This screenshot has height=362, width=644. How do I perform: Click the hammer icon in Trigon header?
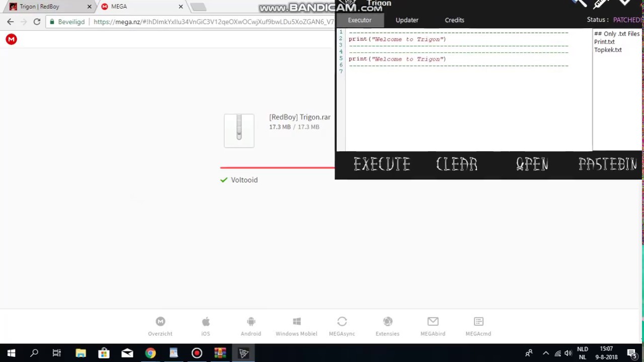[579, 3]
